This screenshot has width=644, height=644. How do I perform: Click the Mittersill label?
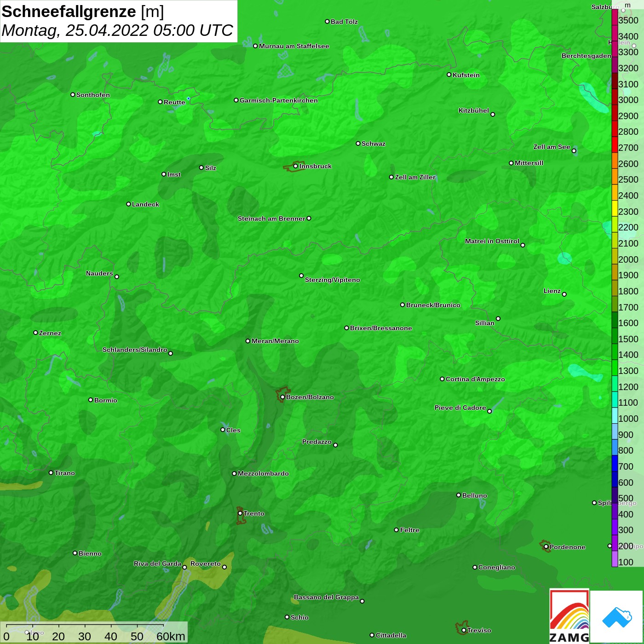point(529,163)
